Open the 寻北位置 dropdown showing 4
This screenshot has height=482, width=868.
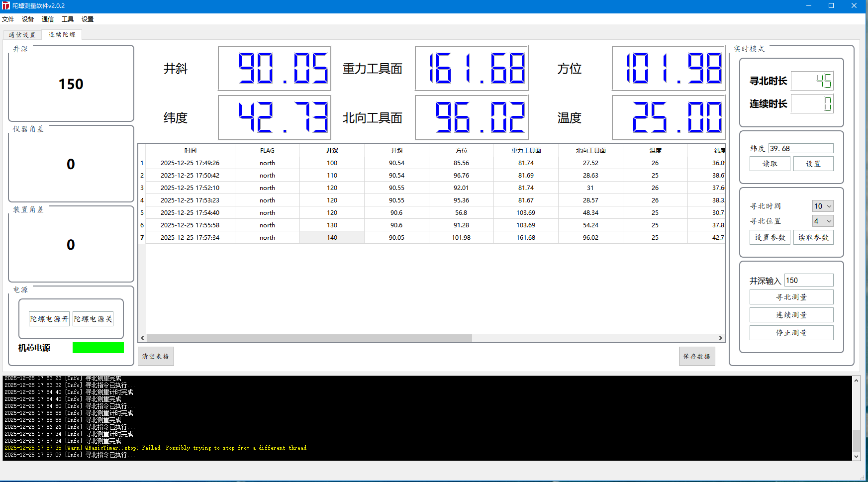pyautogui.click(x=823, y=221)
